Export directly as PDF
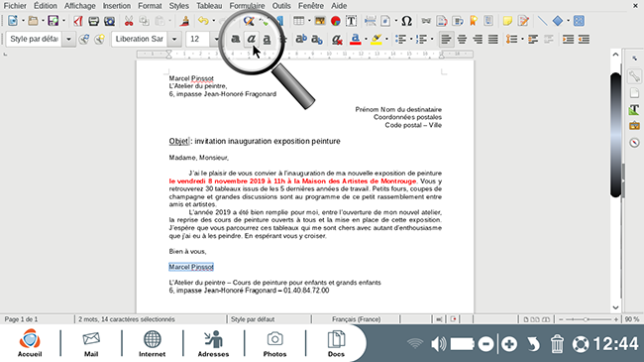 (78, 21)
